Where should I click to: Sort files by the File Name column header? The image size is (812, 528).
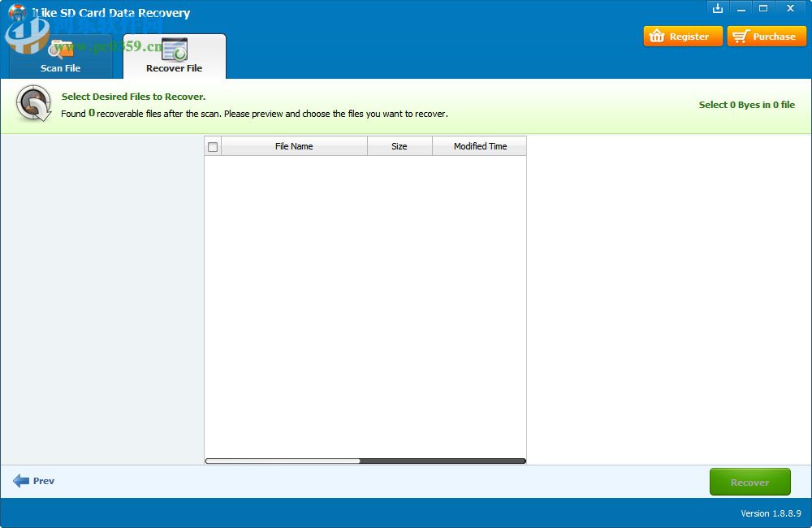point(294,146)
